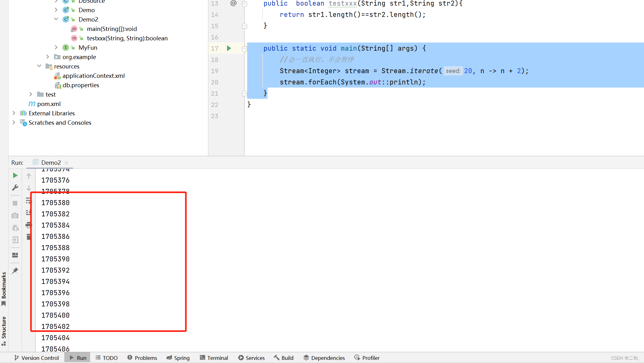Stop the running process
The width and height of the screenshot is (644, 363).
(15, 203)
